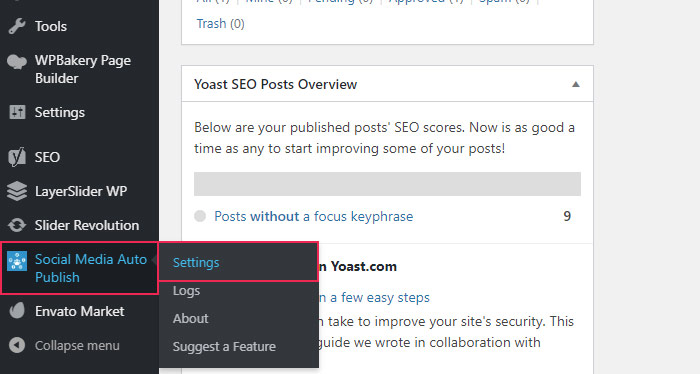
Task: Click the Trash (0) comments link
Action: [221, 23]
